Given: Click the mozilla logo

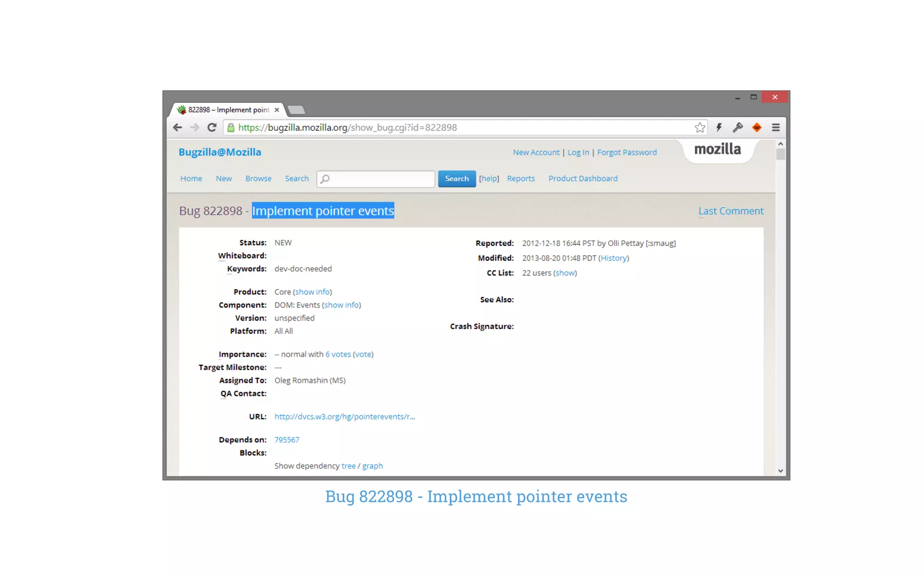Looking at the screenshot, I should click(x=717, y=149).
